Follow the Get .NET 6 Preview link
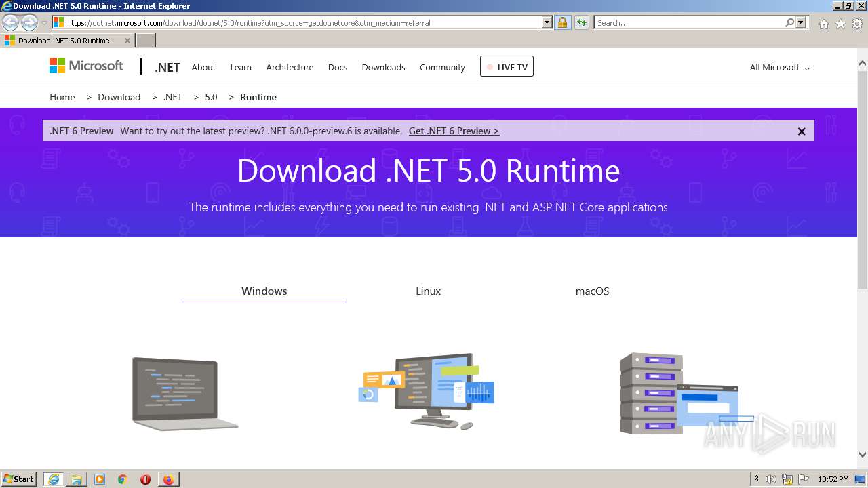The image size is (868, 488). (454, 131)
